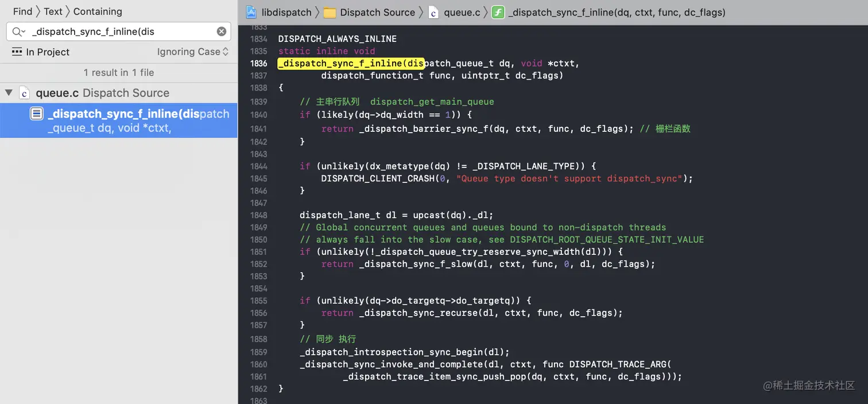Open libdispatch in the jump bar
The image size is (868, 404).
coord(285,12)
